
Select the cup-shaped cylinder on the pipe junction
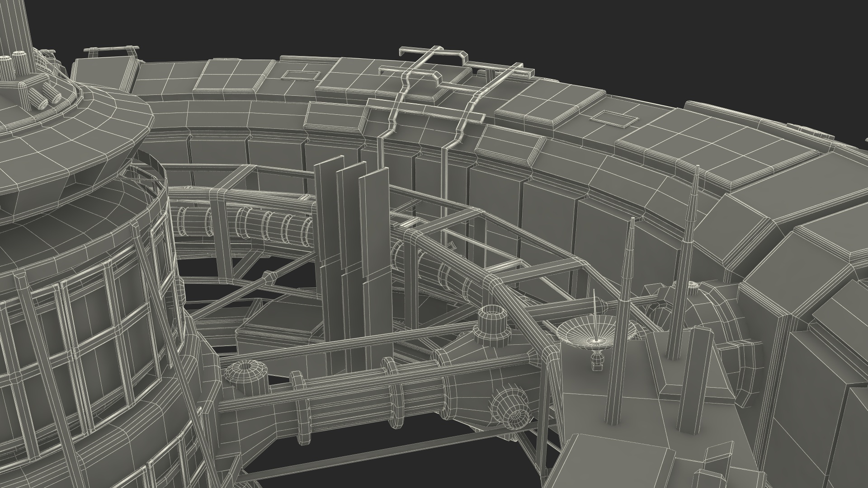point(492,320)
